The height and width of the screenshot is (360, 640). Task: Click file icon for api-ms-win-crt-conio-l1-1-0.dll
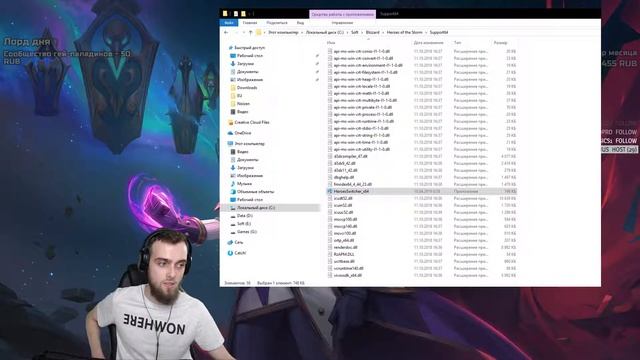tap(330, 51)
